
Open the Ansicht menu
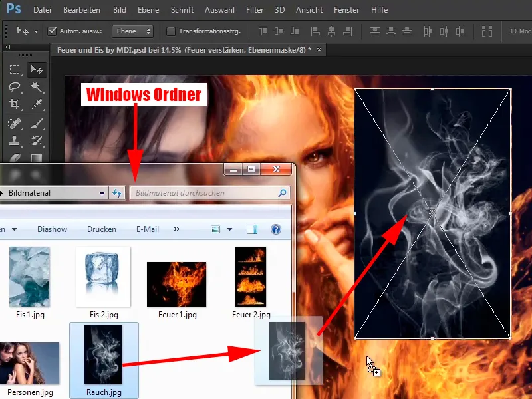point(309,10)
